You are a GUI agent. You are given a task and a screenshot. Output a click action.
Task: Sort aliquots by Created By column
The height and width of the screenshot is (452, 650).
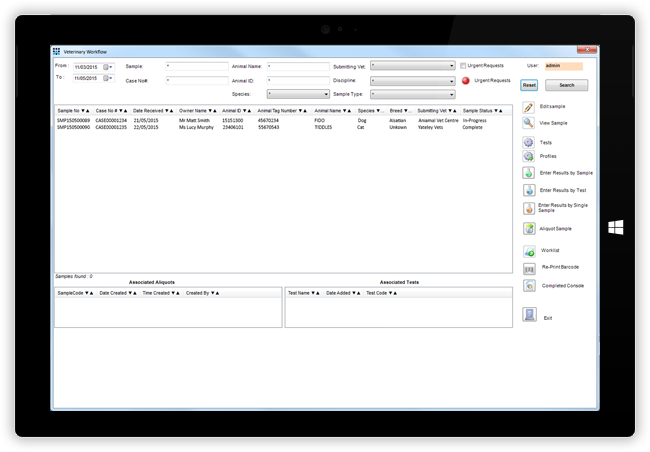(202, 293)
